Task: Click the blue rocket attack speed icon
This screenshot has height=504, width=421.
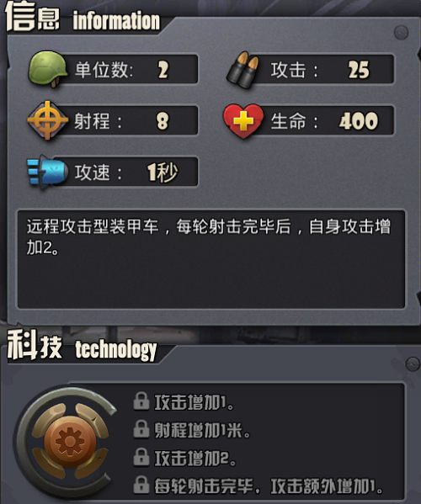Action: (48, 172)
